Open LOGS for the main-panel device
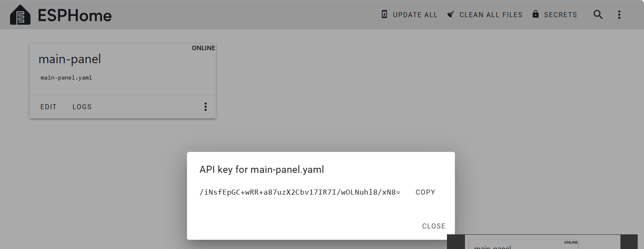 [x=82, y=107]
